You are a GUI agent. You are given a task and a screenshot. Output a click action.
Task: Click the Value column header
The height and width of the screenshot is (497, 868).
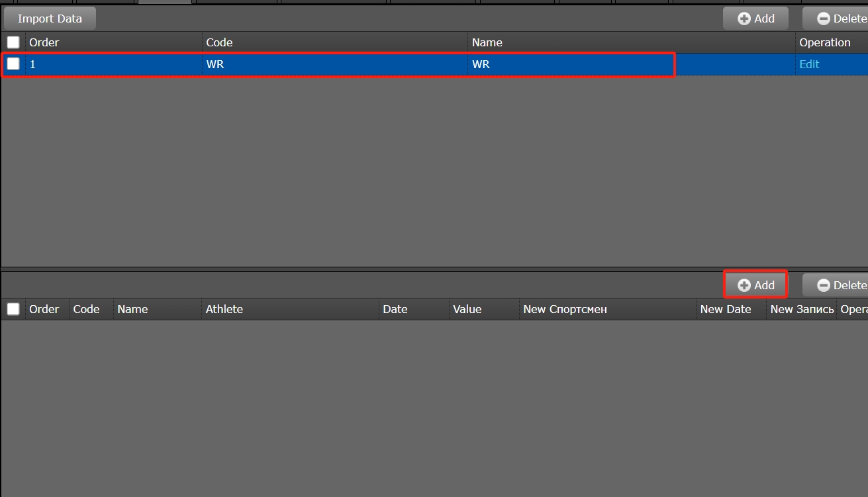[x=467, y=309]
